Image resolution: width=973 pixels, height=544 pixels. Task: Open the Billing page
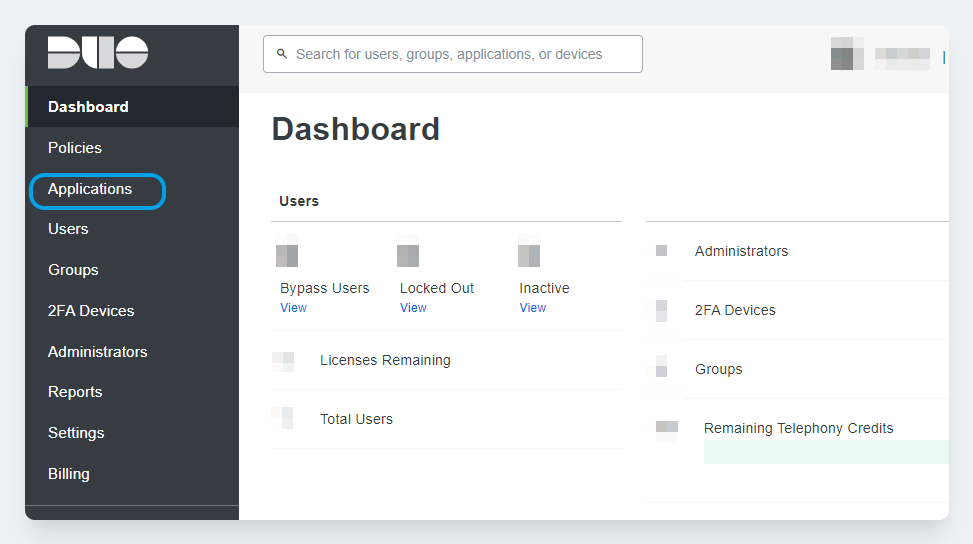click(68, 474)
